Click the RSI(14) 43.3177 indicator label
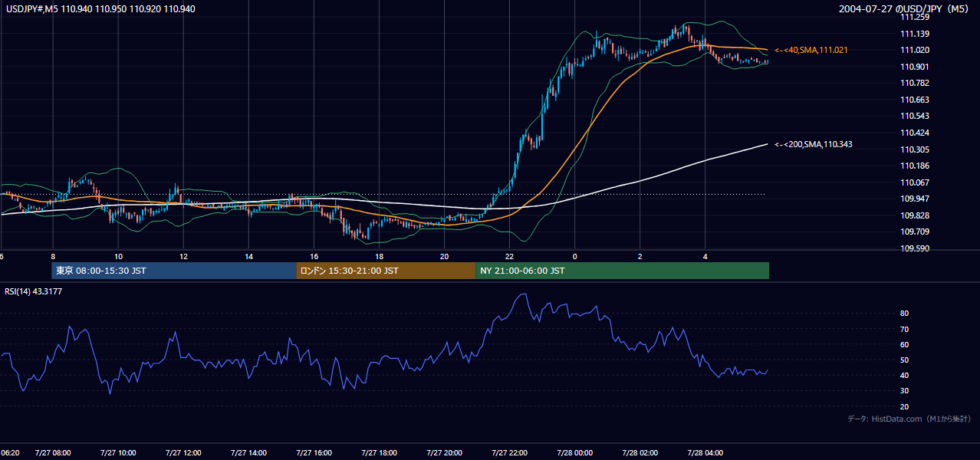This screenshot has width=980, height=460. (34, 291)
